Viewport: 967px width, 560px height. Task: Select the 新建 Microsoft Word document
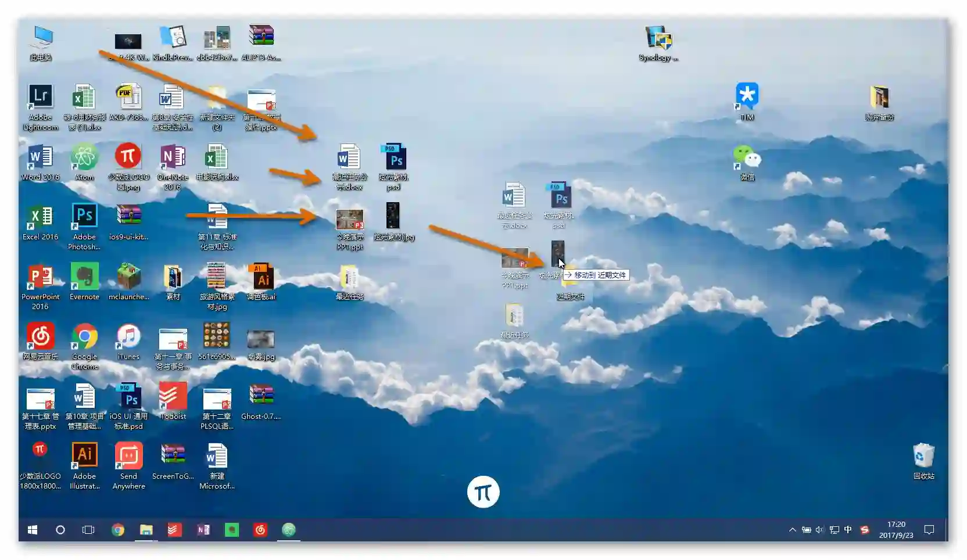pos(217,466)
